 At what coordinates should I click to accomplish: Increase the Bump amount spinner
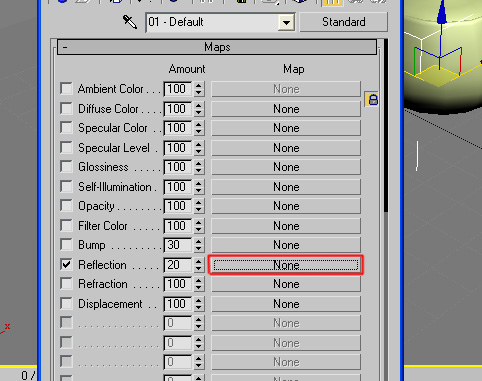click(199, 241)
